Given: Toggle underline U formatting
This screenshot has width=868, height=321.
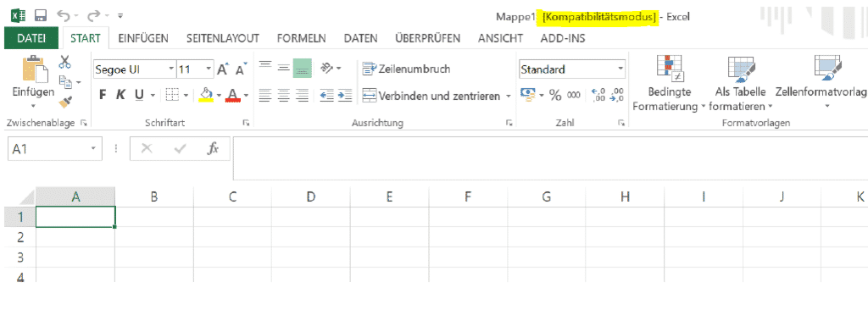Looking at the screenshot, I should tap(138, 95).
